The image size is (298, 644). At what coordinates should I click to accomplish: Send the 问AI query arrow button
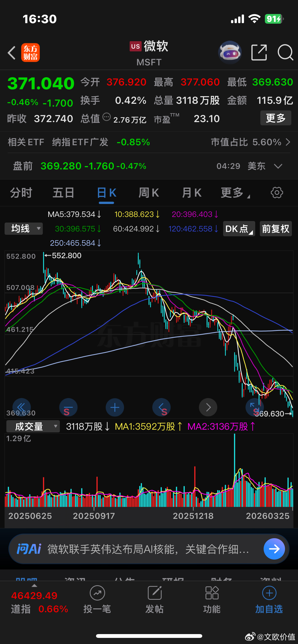pos(274,549)
